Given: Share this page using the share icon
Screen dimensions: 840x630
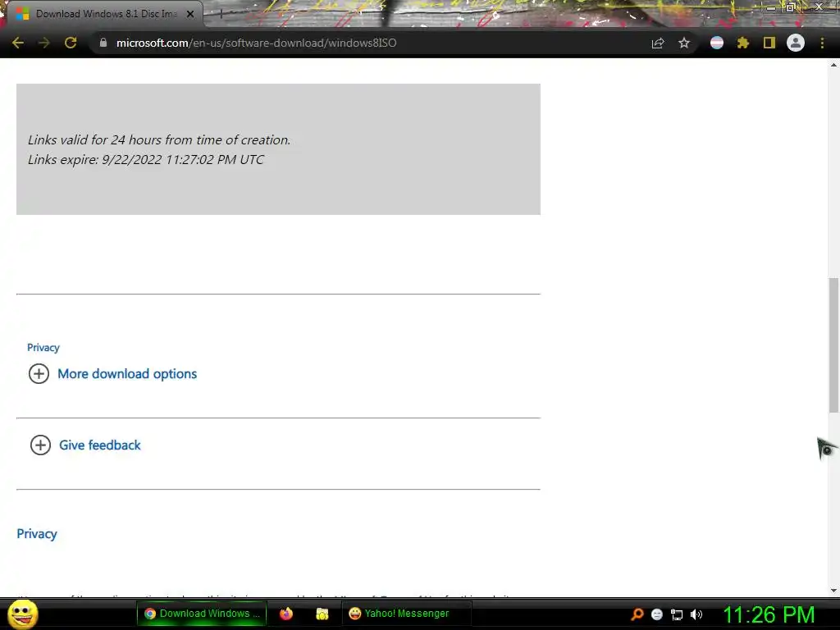Looking at the screenshot, I should (x=658, y=43).
